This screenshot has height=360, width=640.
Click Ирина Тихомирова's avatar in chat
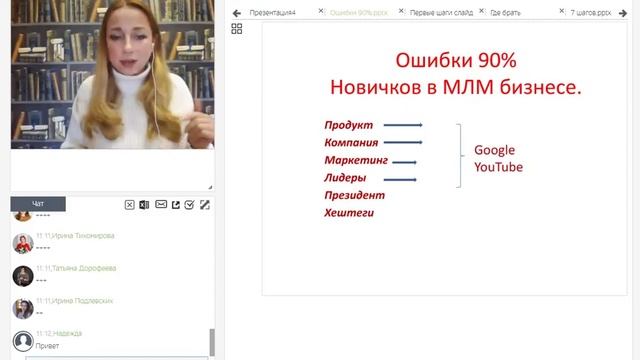pos(23,243)
